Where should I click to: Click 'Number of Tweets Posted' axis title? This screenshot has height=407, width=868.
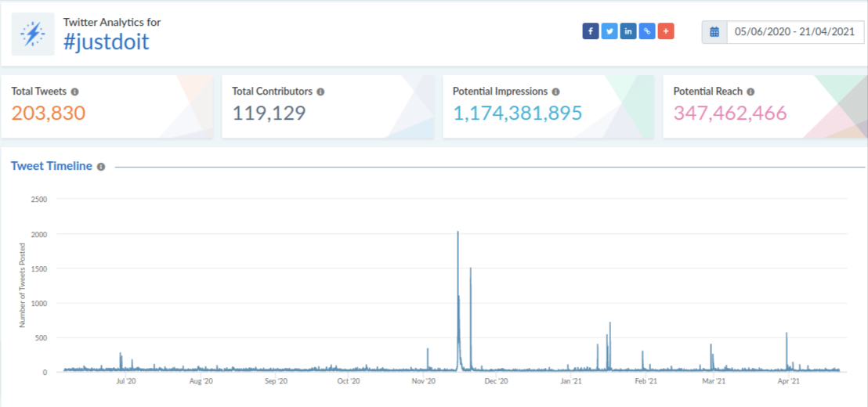(23, 285)
